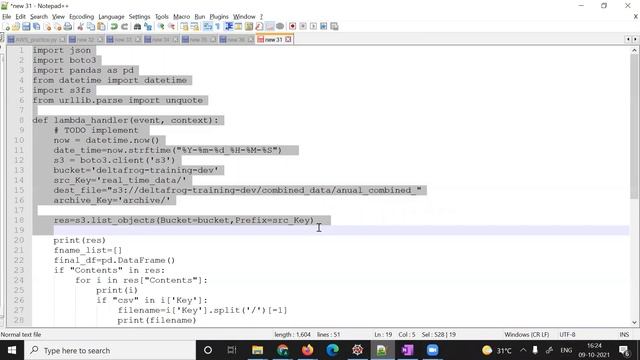
Task: Open the UTF-8 encoding selector in the status bar
Action: coord(567,334)
